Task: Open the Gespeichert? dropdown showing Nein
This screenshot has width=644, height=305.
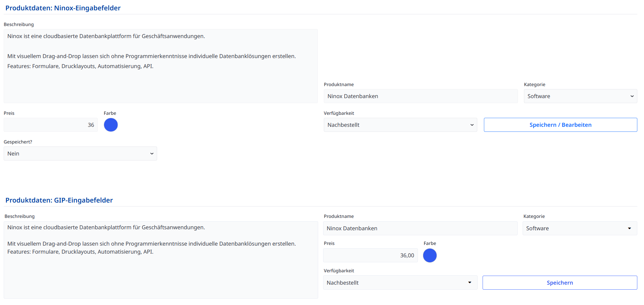Action: tap(80, 154)
